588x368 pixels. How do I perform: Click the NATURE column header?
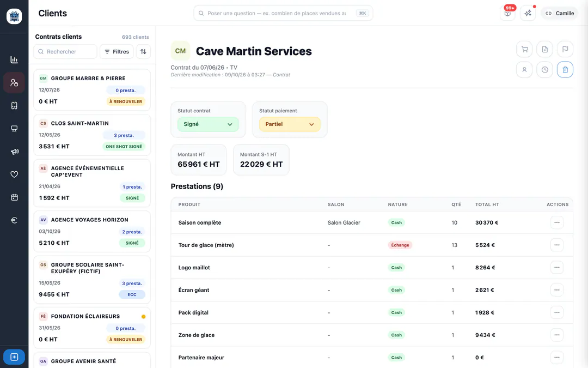point(397,204)
